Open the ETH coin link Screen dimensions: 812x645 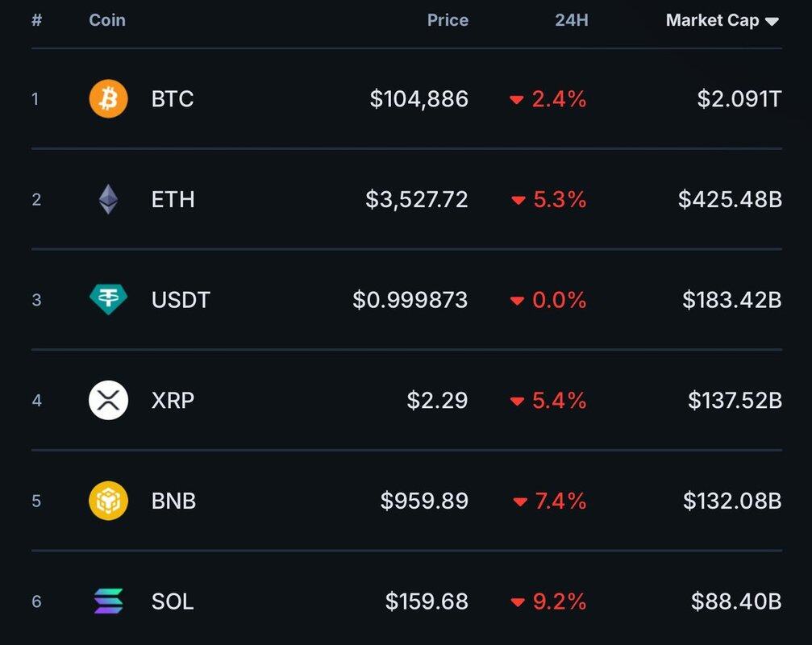tap(173, 199)
